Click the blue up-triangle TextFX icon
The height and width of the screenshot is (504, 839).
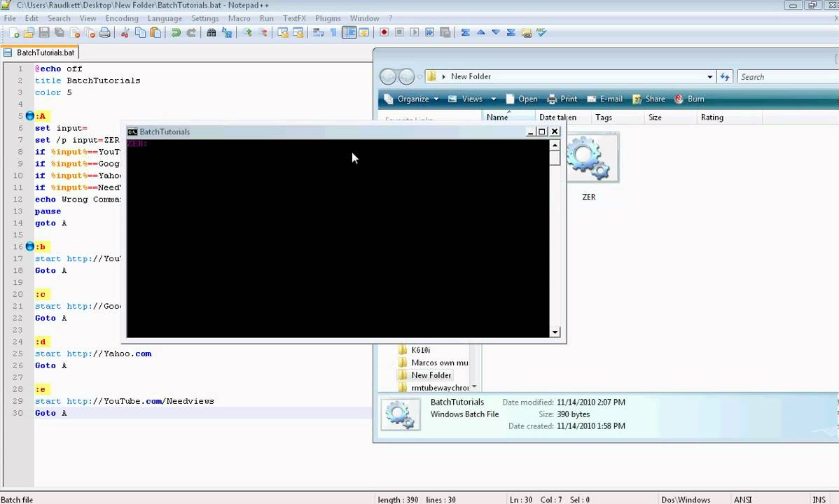[x=480, y=33]
